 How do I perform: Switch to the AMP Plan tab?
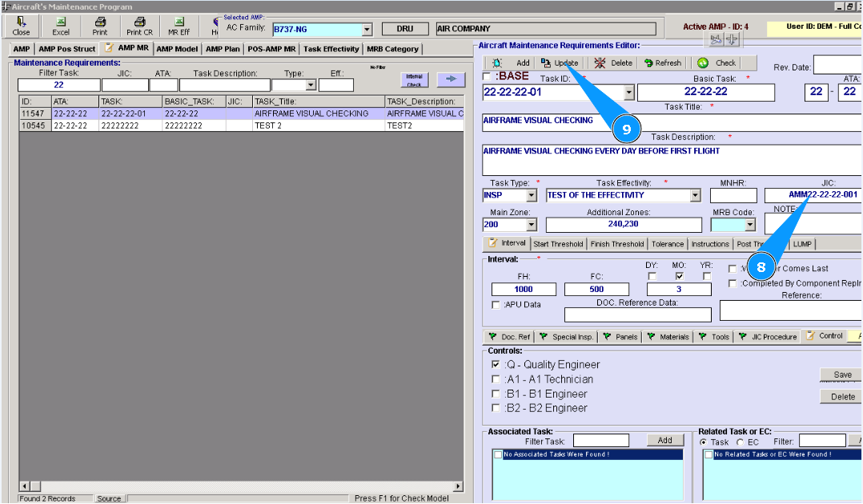[x=223, y=49]
